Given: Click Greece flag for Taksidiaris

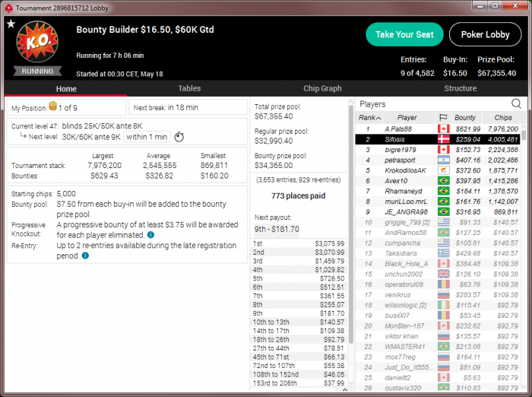Looking at the screenshot, I should 443,253.
